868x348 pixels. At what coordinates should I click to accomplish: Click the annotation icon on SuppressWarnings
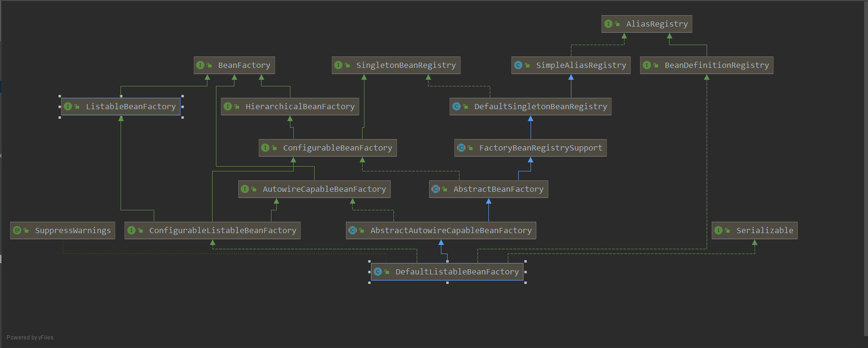[x=17, y=230]
